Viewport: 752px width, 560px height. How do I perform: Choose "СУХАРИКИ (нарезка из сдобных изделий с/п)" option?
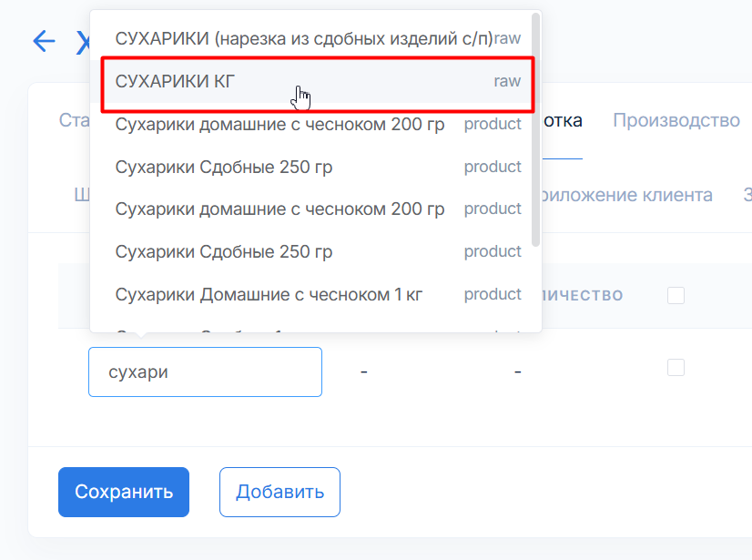(x=303, y=38)
